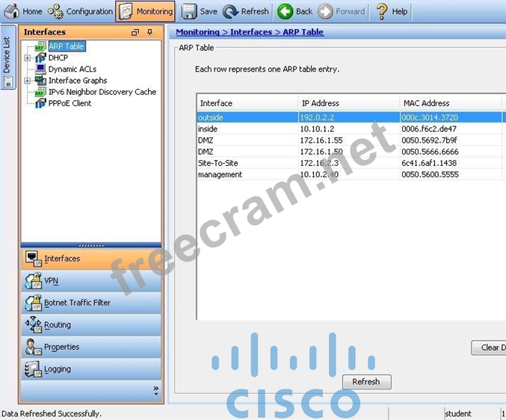Open the Routing monitoring section
506x420 pixels.
(57, 325)
